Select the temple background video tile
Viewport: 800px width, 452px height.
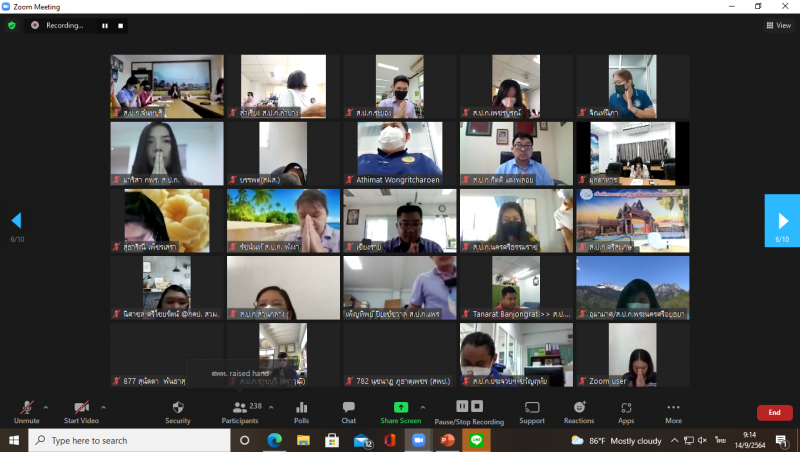pos(633,220)
